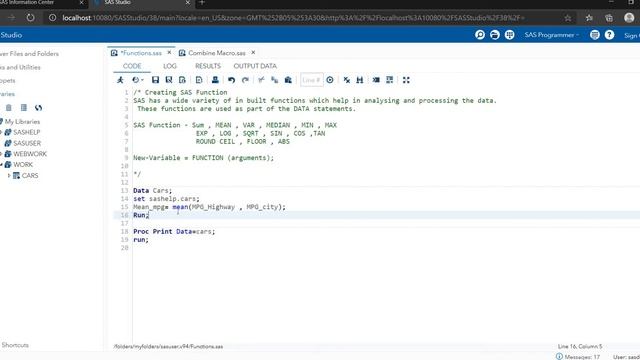Open the recent submissions history dropdown
The height and width of the screenshot is (360, 640).
click(x=138, y=80)
